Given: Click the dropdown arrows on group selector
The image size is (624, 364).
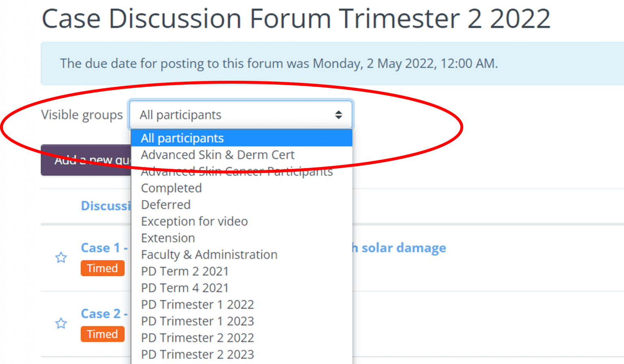Looking at the screenshot, I should tap(338, 115).
